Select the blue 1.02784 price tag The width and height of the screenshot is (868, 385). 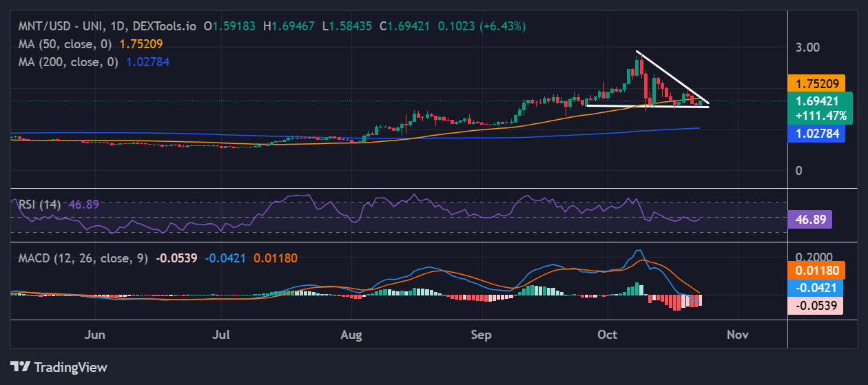click(x=816, y=134)
